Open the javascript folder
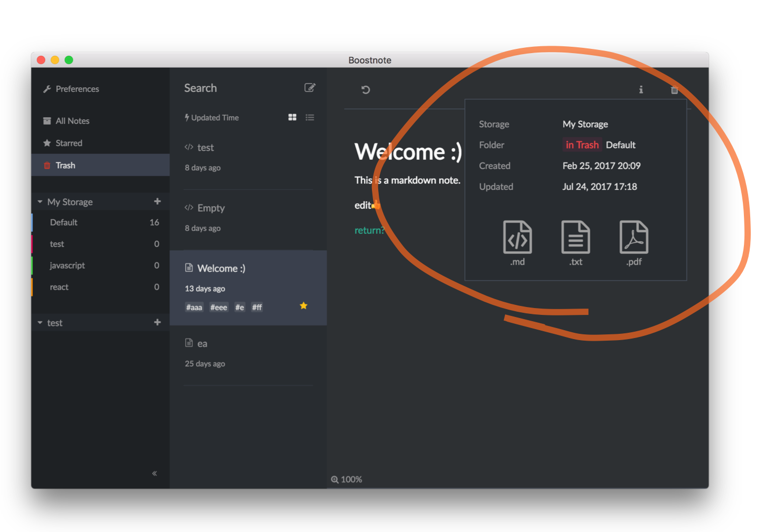Screen dimensions: 766x532 click(100, 265)
